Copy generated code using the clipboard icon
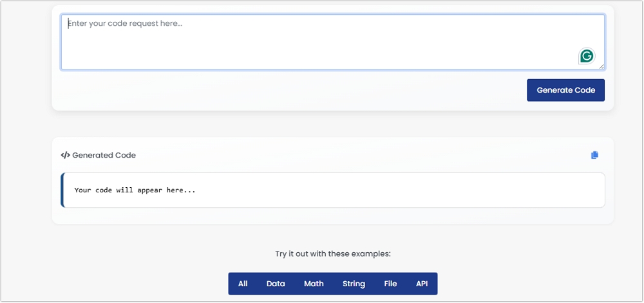 [x=594, y=155]
